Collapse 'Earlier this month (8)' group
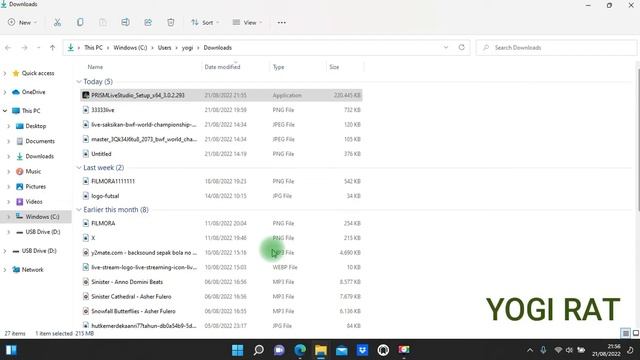Viewport: 640px width, 360px height. tap(79, 210)
